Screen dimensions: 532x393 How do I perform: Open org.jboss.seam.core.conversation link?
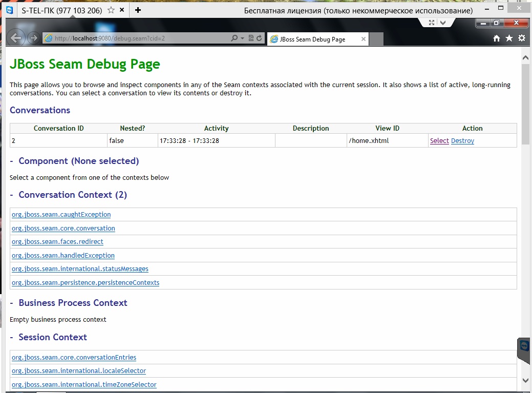[x=63, y=229]
